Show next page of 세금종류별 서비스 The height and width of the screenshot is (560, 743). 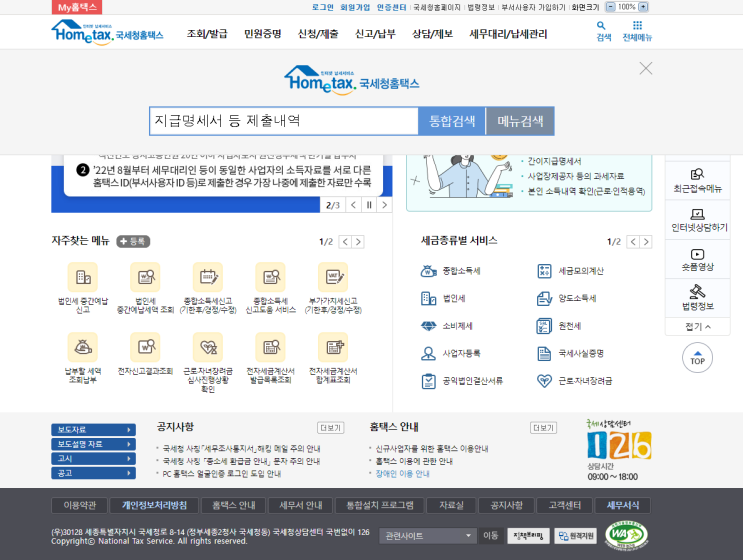pyautogui.click(x=646, y=242)
